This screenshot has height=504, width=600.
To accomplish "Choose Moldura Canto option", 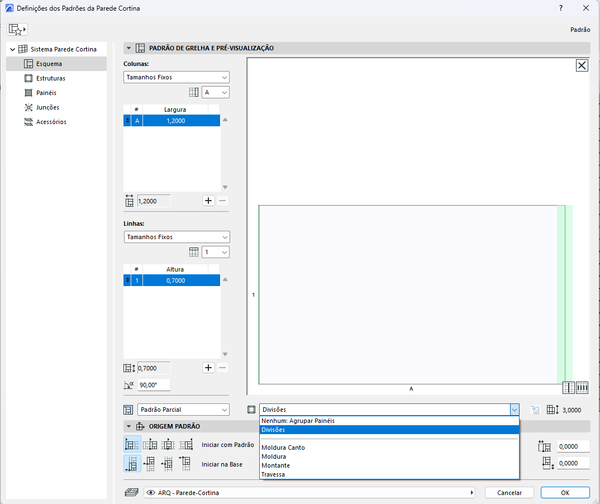I will pyautogui.click(x=389, y=447).
